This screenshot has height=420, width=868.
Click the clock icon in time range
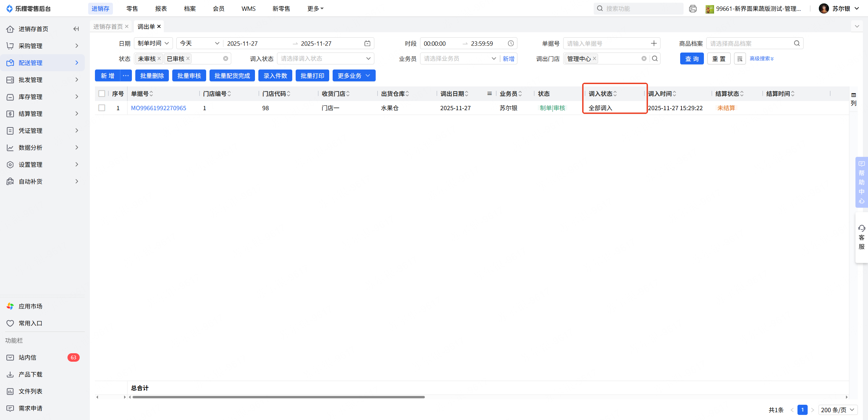click(x=511, y=43)
